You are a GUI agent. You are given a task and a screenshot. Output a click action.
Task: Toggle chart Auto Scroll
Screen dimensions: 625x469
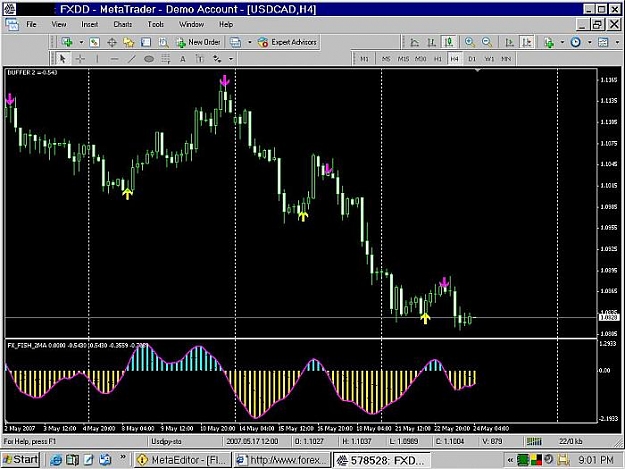tap(509, 42)
